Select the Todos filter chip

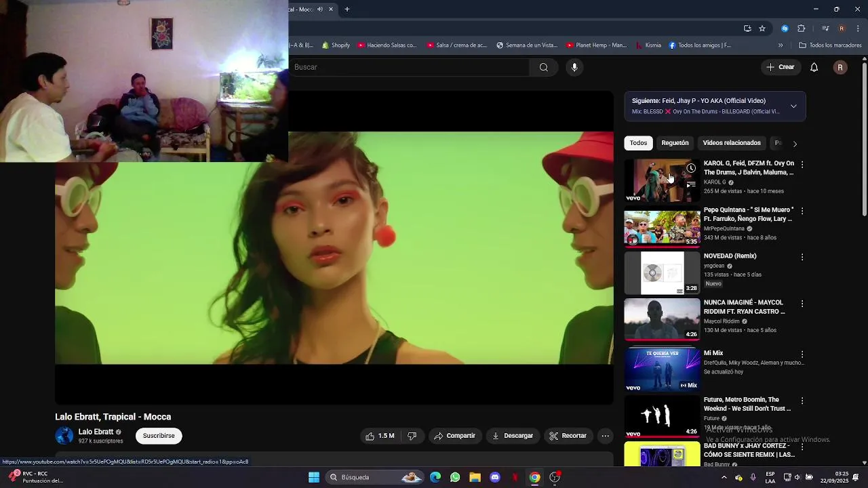tap(638, 143)
